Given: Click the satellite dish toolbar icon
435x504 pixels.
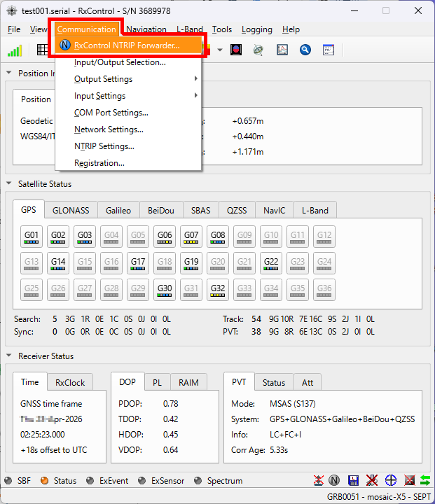Looking at the screenshot, I should coord(258,50).
